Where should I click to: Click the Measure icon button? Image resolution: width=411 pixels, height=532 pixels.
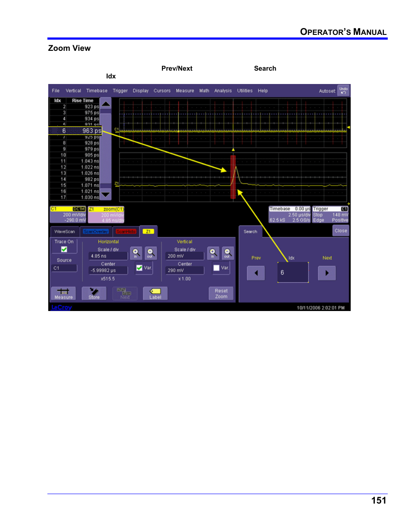tap(63, 293)
